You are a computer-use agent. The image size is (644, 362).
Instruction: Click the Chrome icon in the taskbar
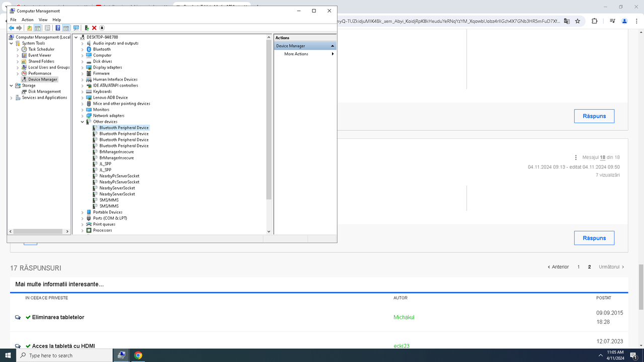pos(138,355)
